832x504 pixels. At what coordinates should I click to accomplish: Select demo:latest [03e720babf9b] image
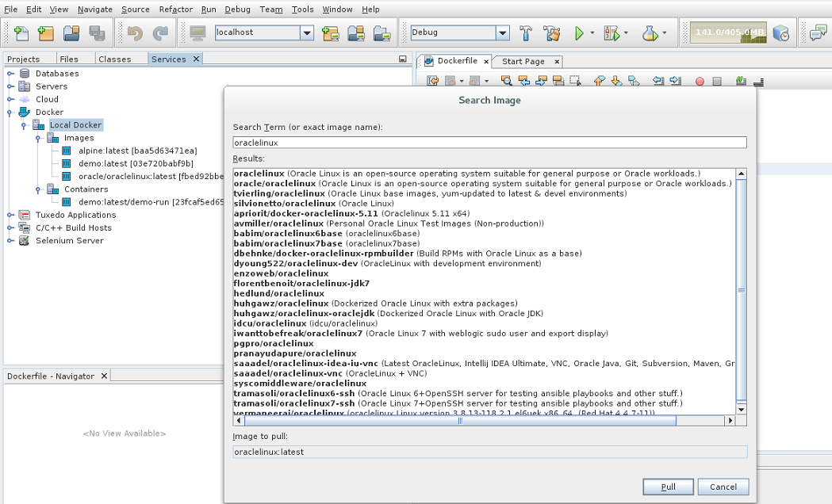click(x=136, y=164)
